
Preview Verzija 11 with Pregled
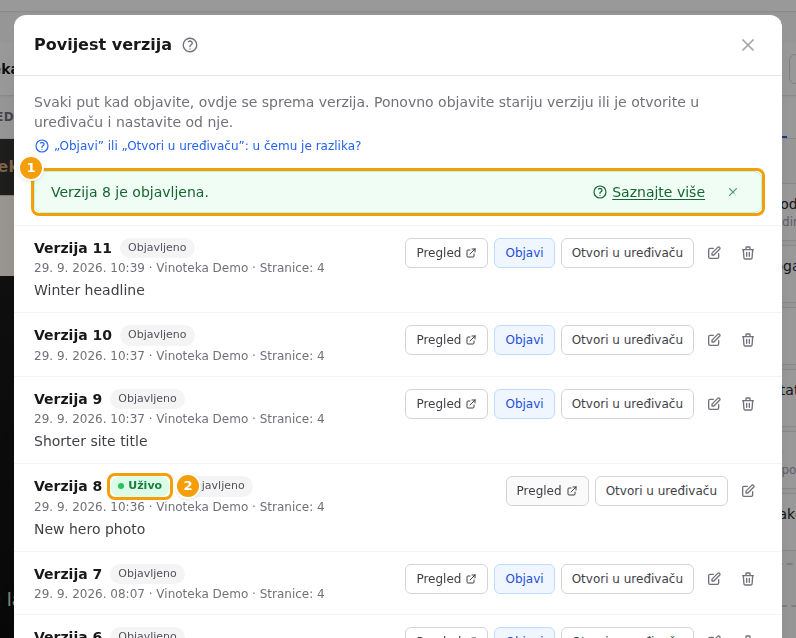446,253
